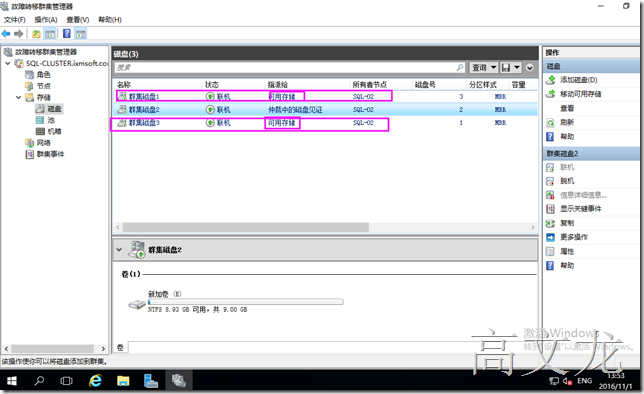Select the 故障转移群集管理器 root tree node
644x394 pixels.
[46, 52]
